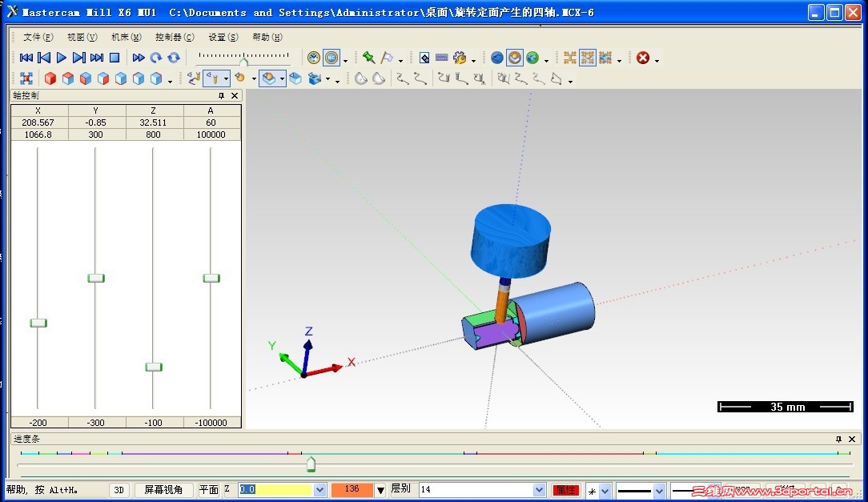Step back one move in simulation

pos(44,58)
